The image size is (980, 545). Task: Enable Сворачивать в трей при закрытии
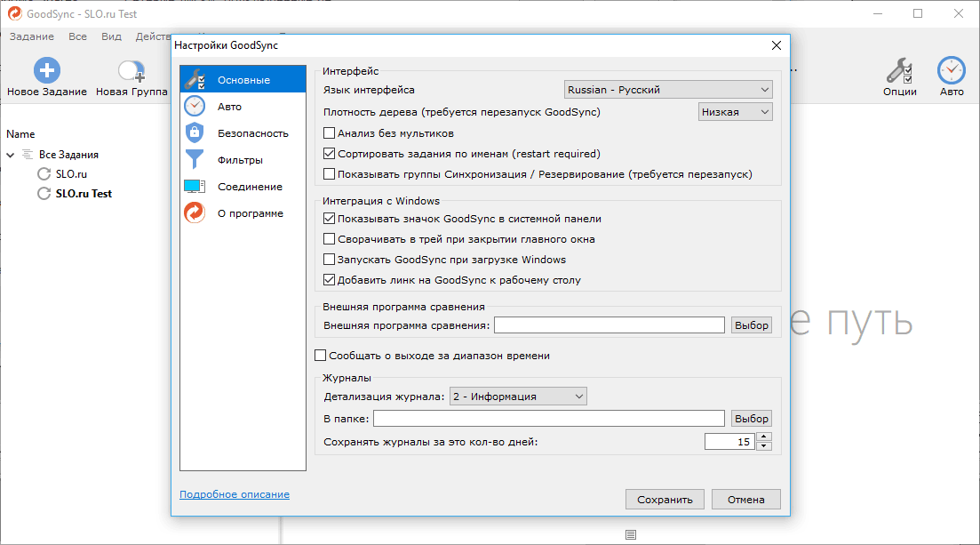[x=329, y=239]
